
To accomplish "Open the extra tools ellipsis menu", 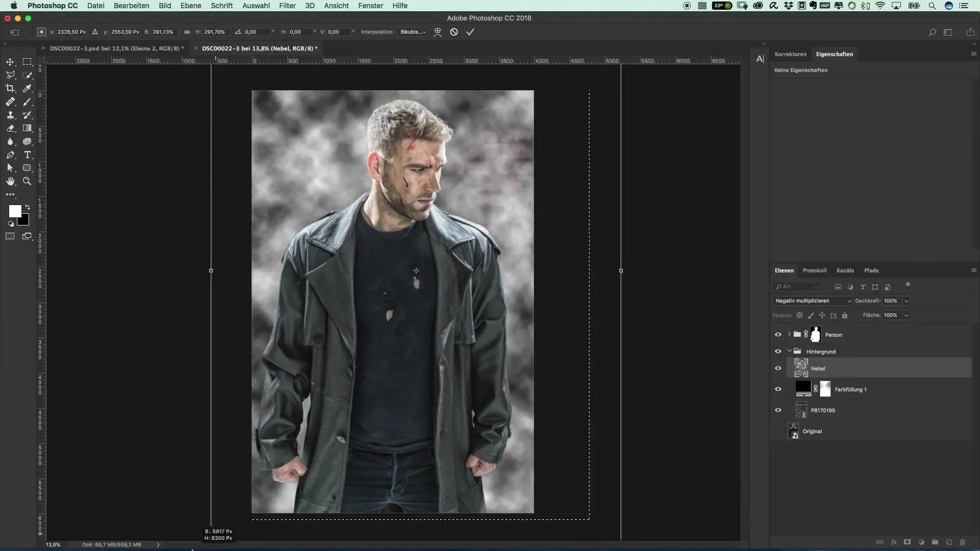I will tap(10, 194).
